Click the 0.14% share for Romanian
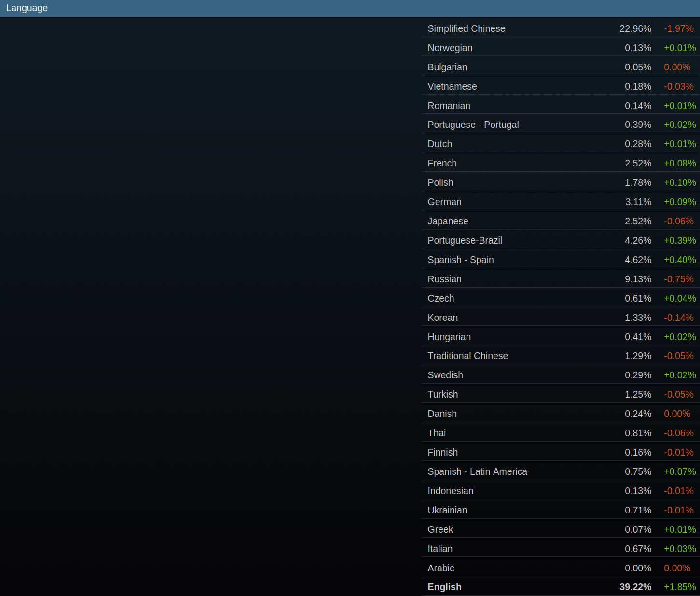The width and height of the screenshot is (700, 596). pyautogui.click(x=638, y=106)
